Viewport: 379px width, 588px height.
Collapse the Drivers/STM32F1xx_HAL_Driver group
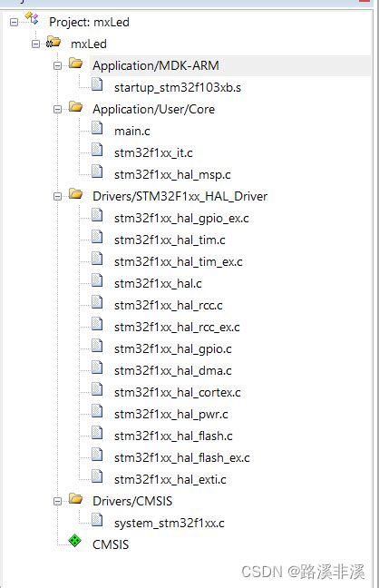click(57, 197)
